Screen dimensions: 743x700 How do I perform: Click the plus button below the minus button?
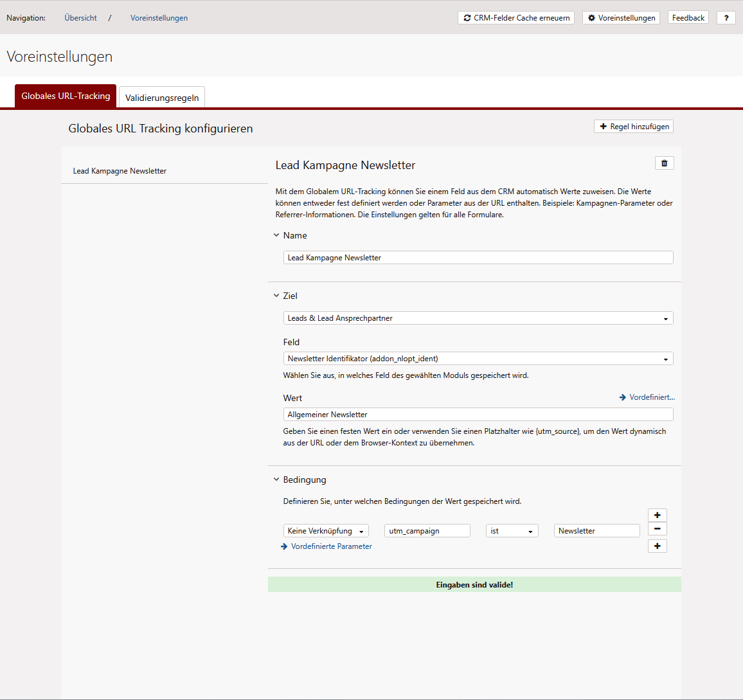(x=657, y=546)
